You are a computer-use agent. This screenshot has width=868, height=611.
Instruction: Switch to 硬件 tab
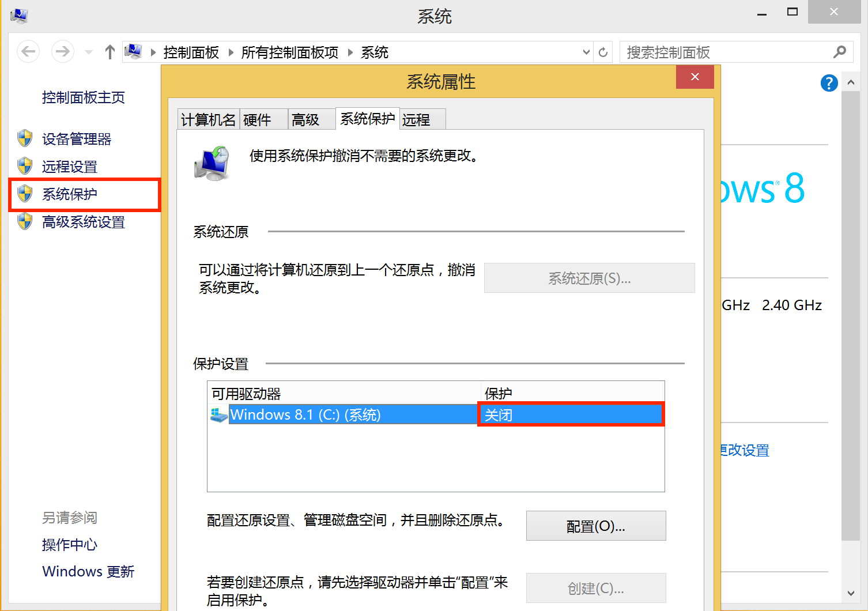264,119
